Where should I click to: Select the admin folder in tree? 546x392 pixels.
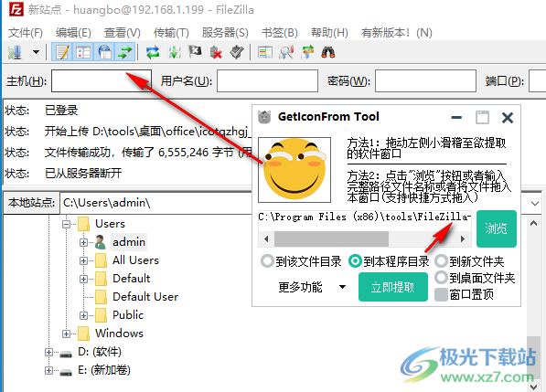tap(129, 242)
